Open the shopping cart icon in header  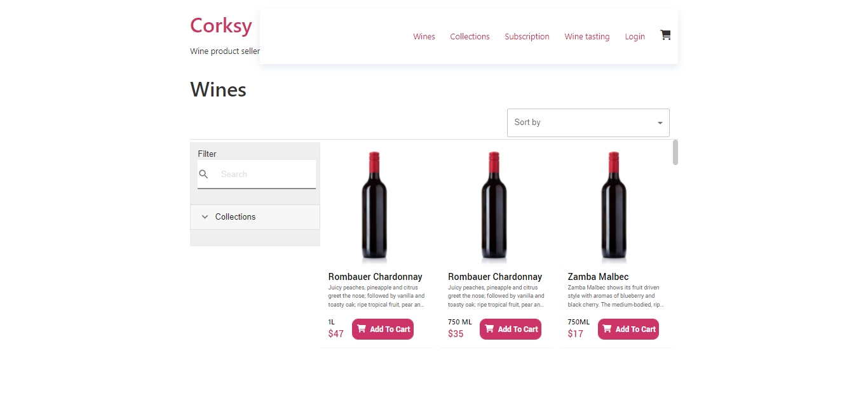pyautogui.click(x=665, y=35)
